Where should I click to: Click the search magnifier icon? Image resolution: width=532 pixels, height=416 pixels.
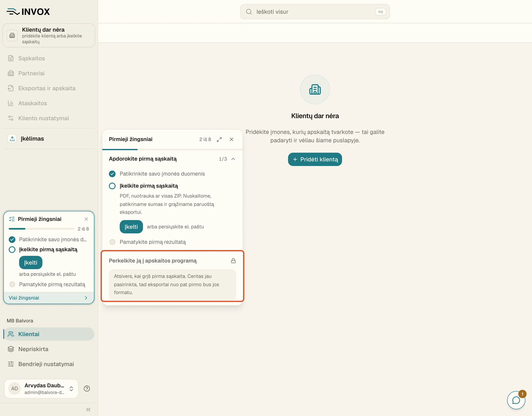pos(249,12)
